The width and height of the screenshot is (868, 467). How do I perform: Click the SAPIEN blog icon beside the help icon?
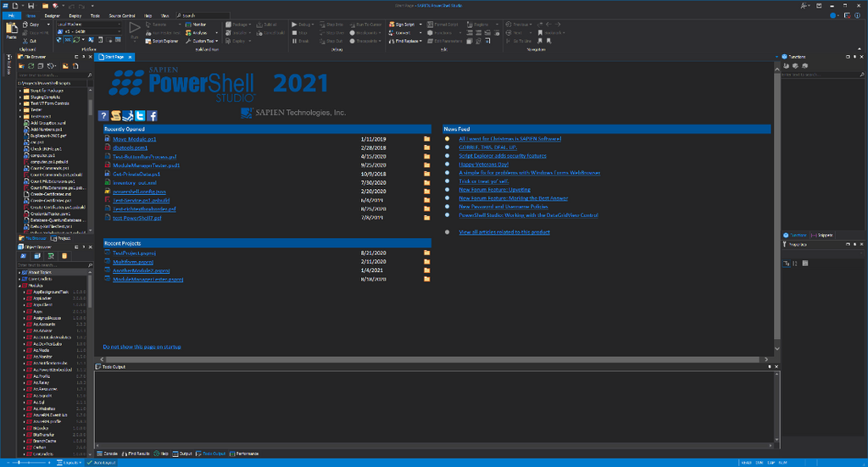tap(115, 115)
